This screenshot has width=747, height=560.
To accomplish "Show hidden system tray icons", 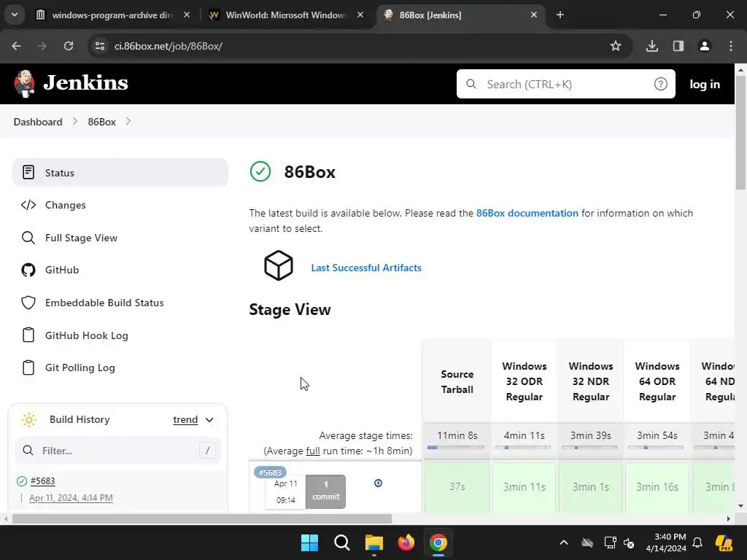I will (x=564, y=542).
